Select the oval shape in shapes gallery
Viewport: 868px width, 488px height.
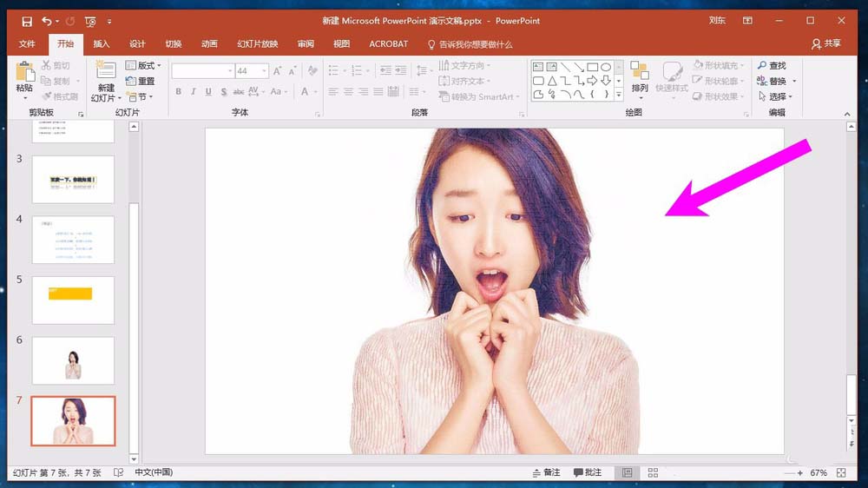point(606,67)
